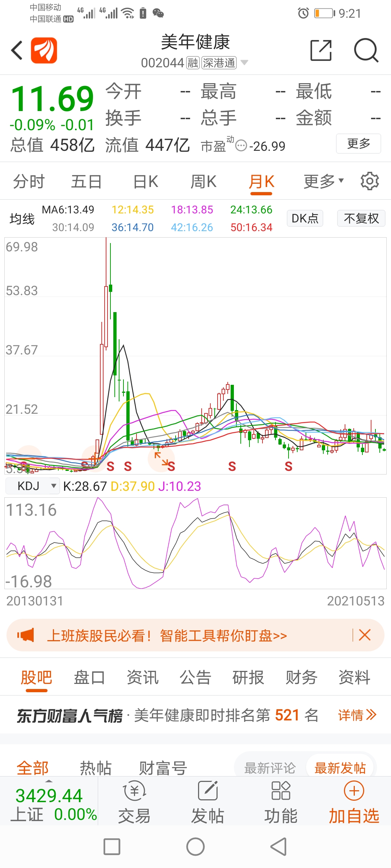
Task: Tap the 融 margin badge
Action: (193, 63)
